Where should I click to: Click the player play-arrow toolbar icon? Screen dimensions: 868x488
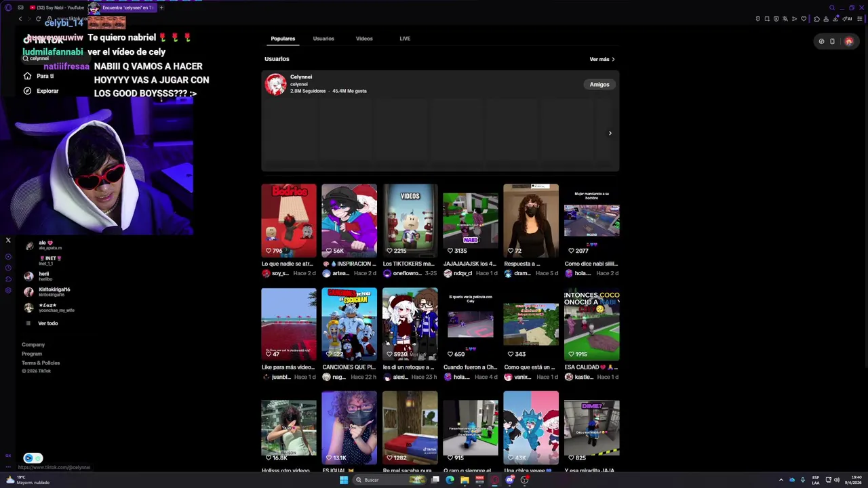(794, 19)
